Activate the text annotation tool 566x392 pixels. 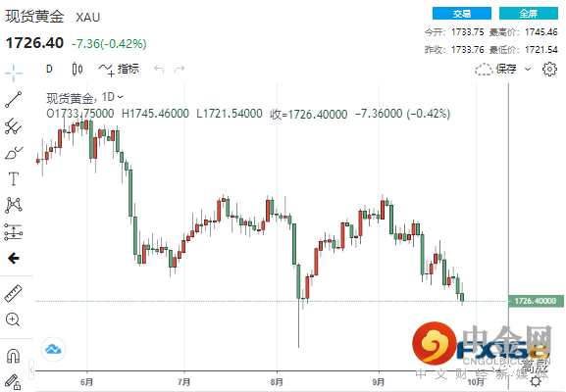[x=14, y=179]
